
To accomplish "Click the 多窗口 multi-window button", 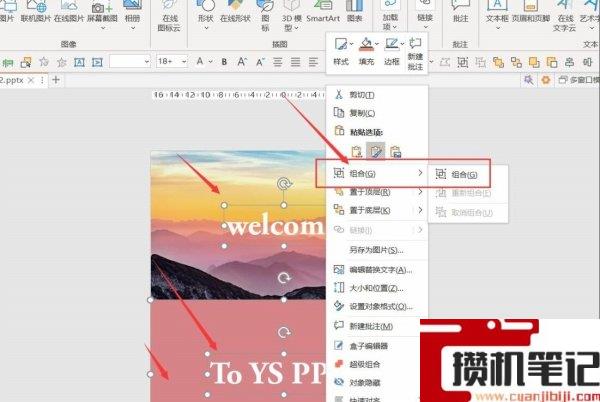I will tap(578, 80).
